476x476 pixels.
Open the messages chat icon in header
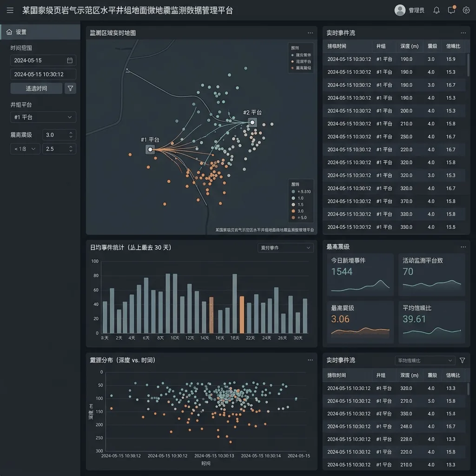[x=451, y=10]
